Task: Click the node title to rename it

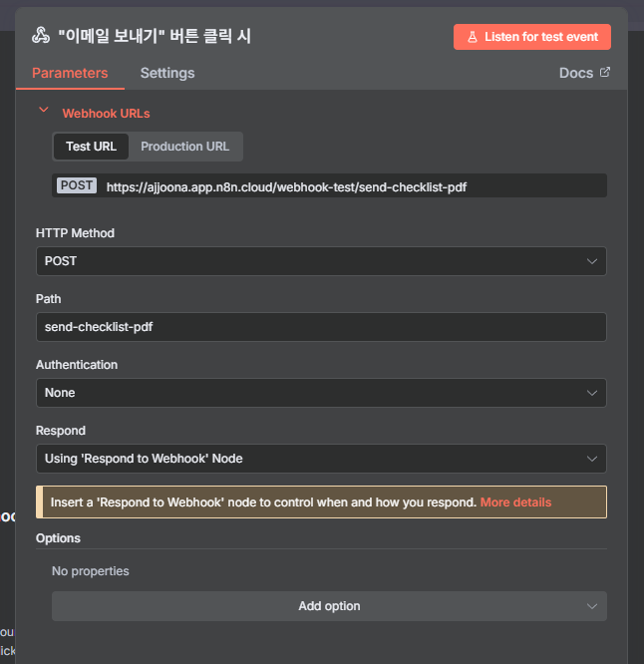Action: pyautogui.click(x=155, y=37)
